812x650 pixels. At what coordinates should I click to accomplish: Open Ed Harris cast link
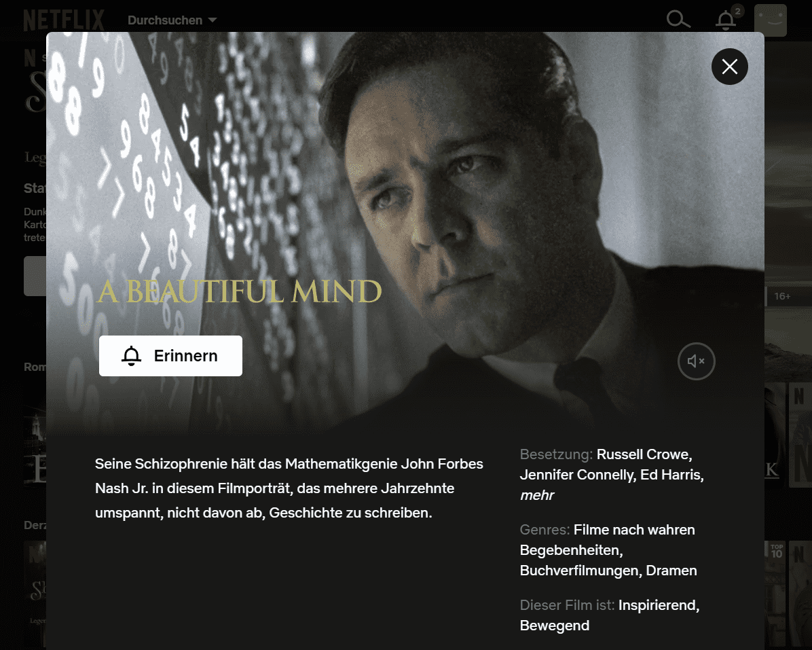pos(670,474)
